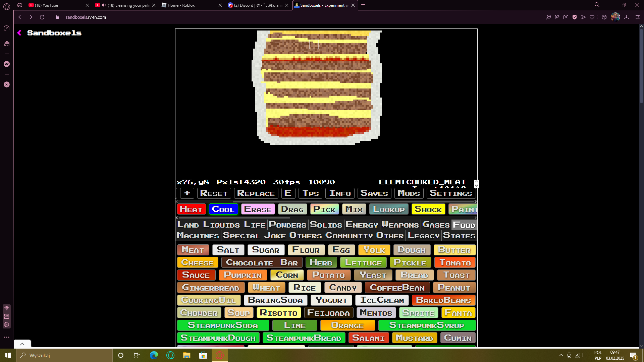The image size is (644, 362).
Task: Expand hidden system tray icons chevron
Action: pyautogui.click(x=561, y=355)
